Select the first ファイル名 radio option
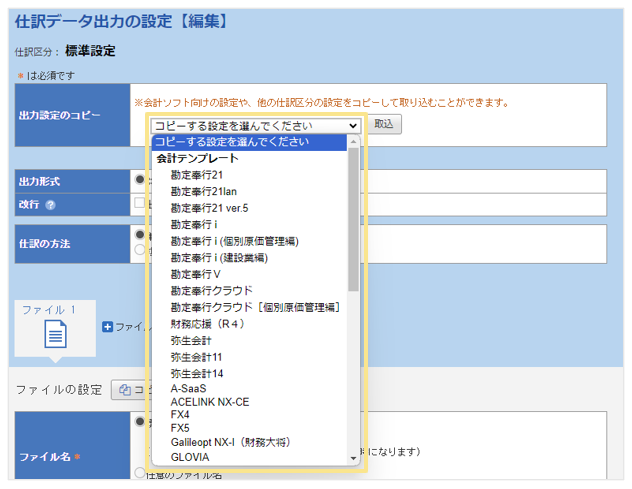This screenshot has height=489, width=632. [x=140, y=422]
